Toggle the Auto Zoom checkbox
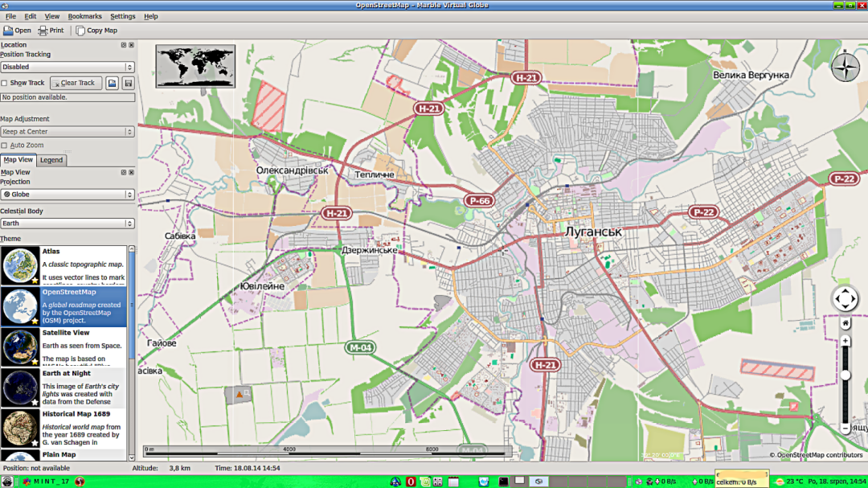This screenshot has height=488, width=868. [5, 146]
